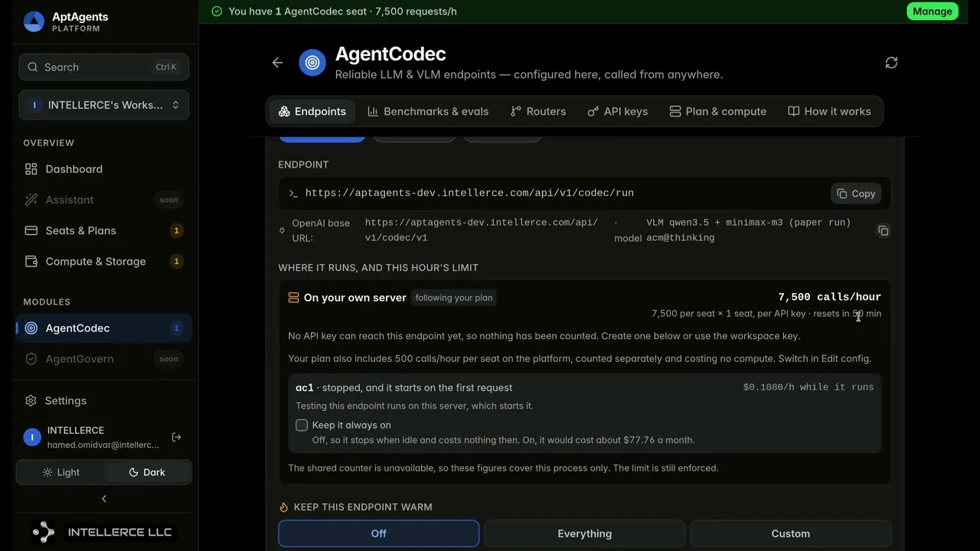Click the INTELLERCE LLC footer logo
The image size is (980, 551).
(104, 532)
